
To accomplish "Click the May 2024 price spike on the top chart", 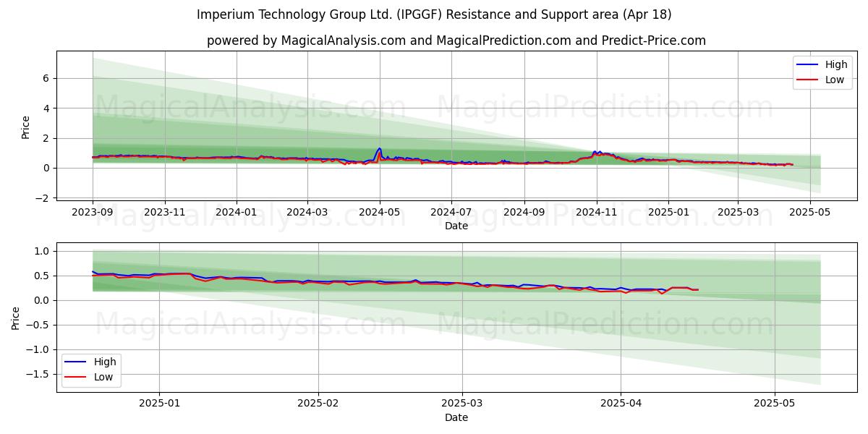I will 380,149.
